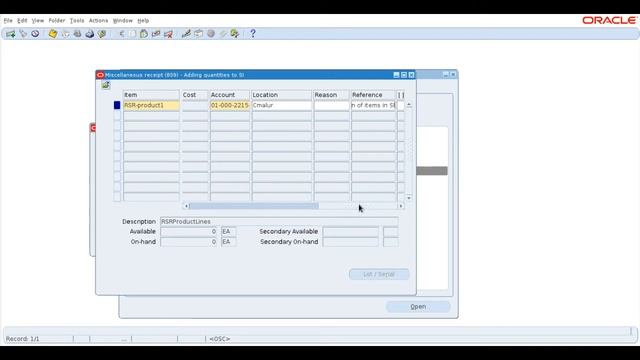Click the blue current-record indicator of first row
Viewport: 640px width, 360px height.
[x=117, y=105]
